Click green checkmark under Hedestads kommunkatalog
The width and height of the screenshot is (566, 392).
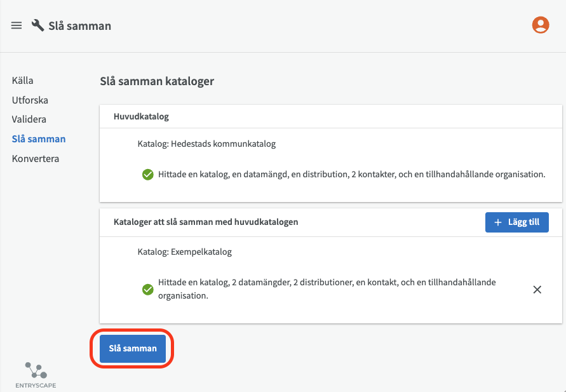[147, 174]
